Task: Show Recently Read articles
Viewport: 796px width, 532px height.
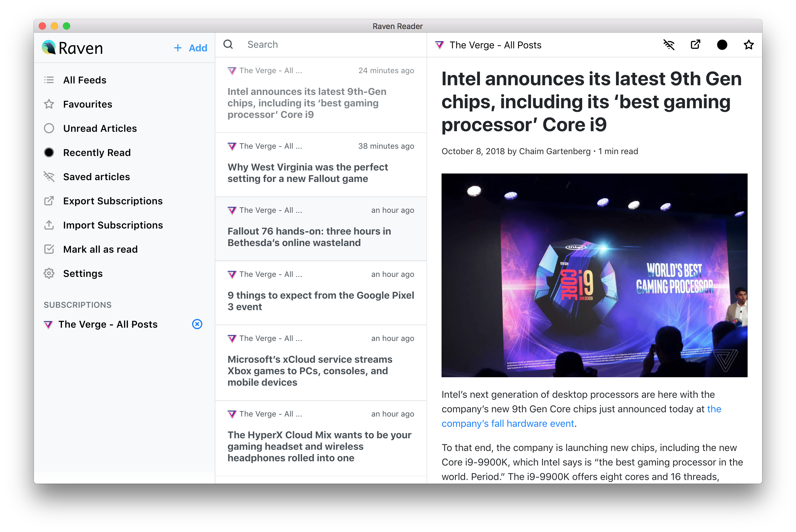Action: coord(97,153)
